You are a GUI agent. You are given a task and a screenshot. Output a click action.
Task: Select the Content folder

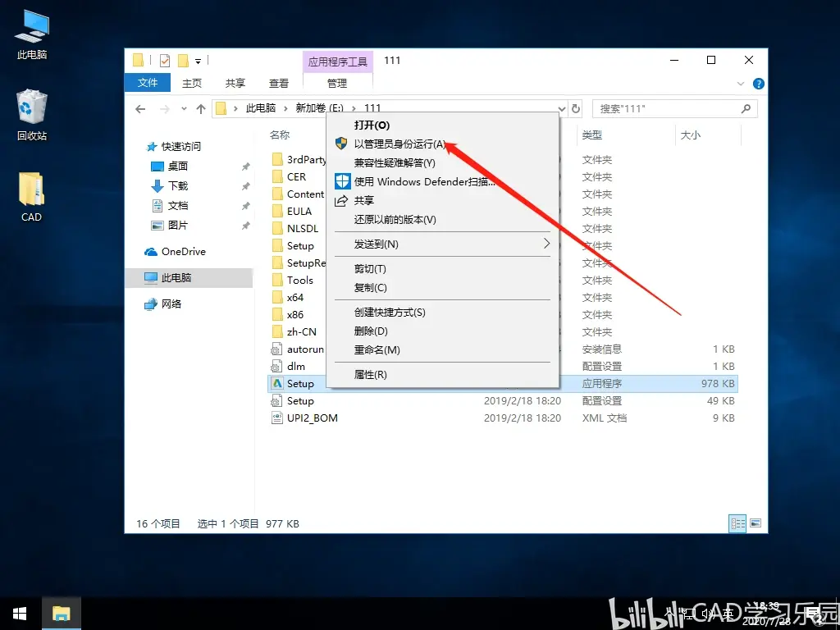pos(299,194)
